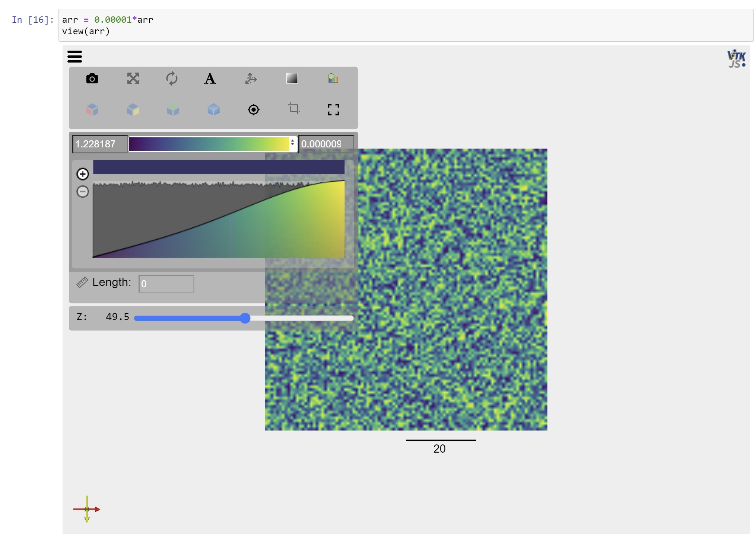Toggle rotation with the spin icon
Image resolution: width=756 pixels, height=536 pixels.
point(172,79)
